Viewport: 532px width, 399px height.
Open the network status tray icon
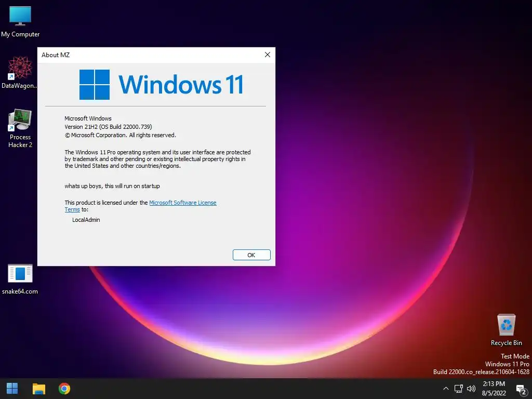(x=458, y=389)
